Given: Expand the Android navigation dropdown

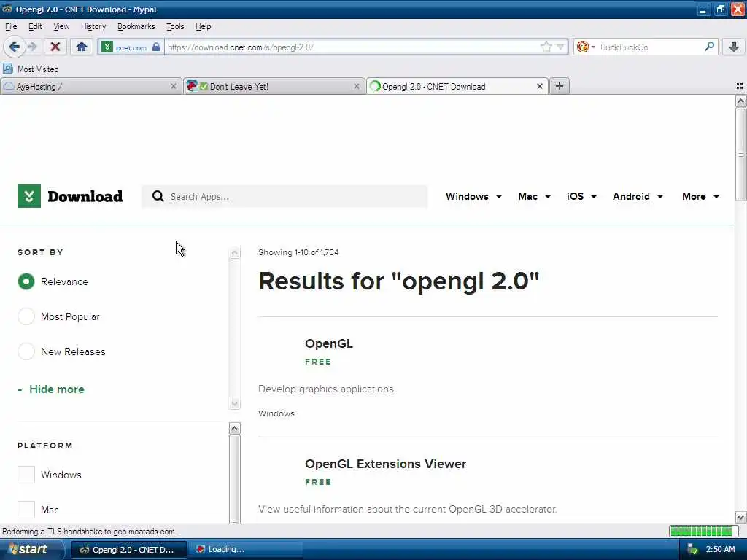Looking at the screenshot, I should click(638, 196).
